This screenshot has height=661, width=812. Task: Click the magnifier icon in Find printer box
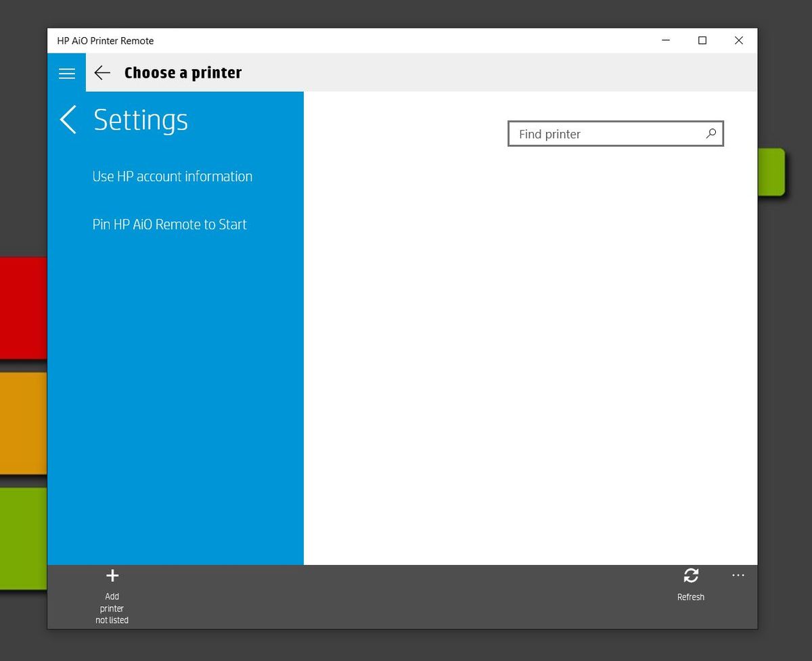[711, 134]
